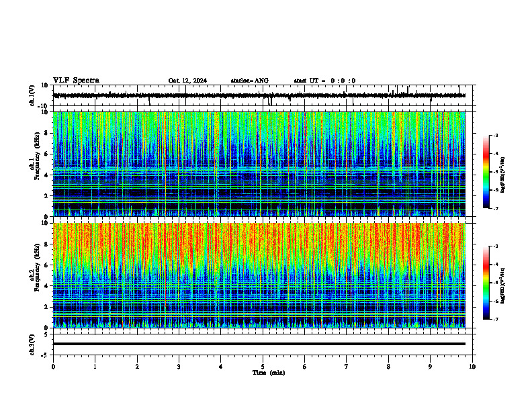Click the ch.1 color bar '-3' label
The image size is (532, 411).
[496, 136]
